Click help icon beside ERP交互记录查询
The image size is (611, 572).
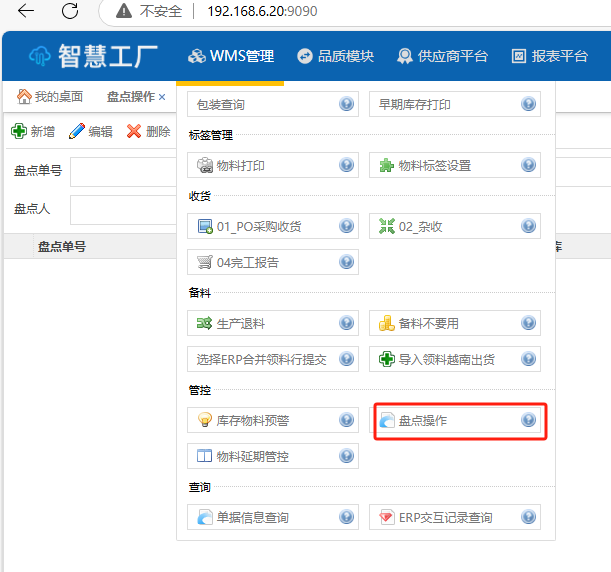pyautogui.click(x=529, y=517)
